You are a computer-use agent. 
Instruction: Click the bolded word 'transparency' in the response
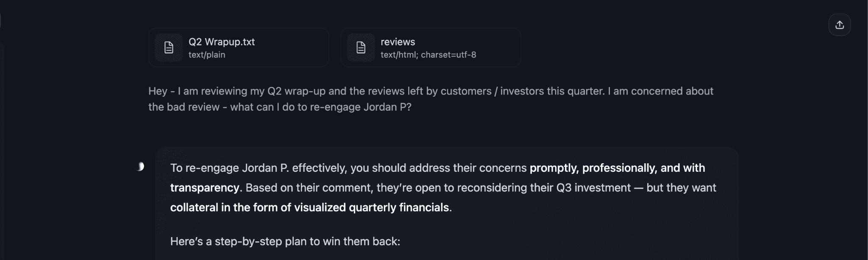[204, 187]
